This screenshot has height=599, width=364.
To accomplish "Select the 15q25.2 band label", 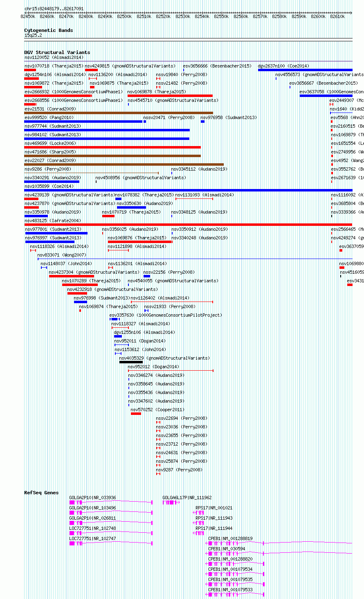I will pyautogui.click(x=33, y=36).
